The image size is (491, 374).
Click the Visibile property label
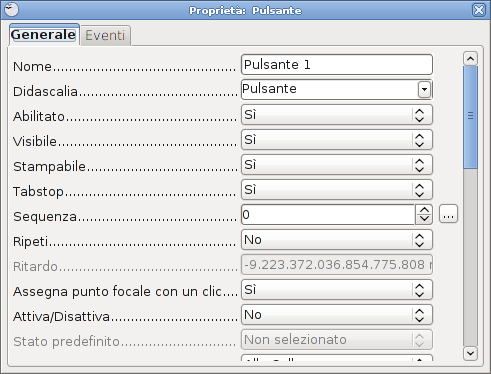35,141
